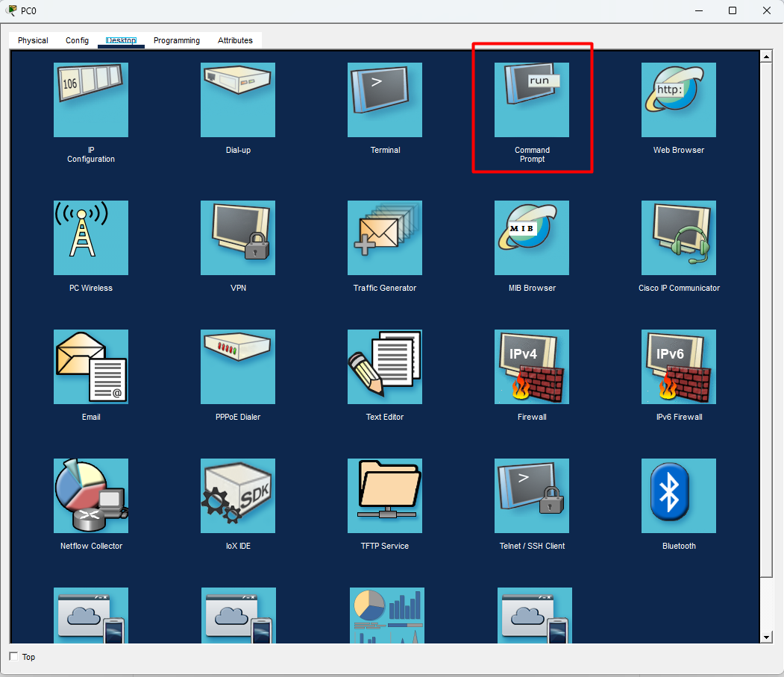This screenshot has width=784, height=677.
Task: Launch the Netflow Collector
Action: (91, 496)
